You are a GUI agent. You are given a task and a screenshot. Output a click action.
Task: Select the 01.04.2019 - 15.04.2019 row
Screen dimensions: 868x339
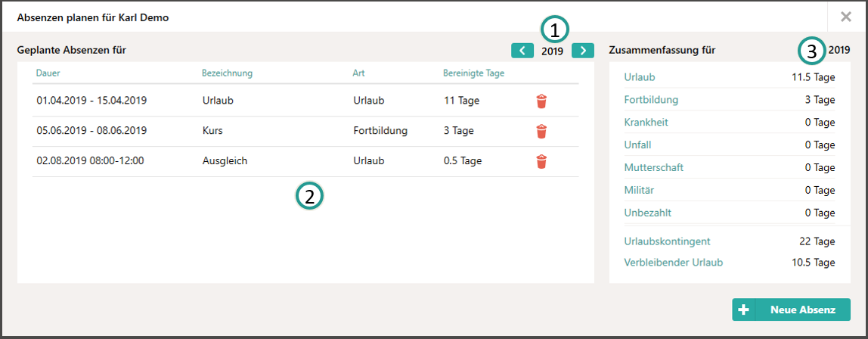[x=305, y=101]
